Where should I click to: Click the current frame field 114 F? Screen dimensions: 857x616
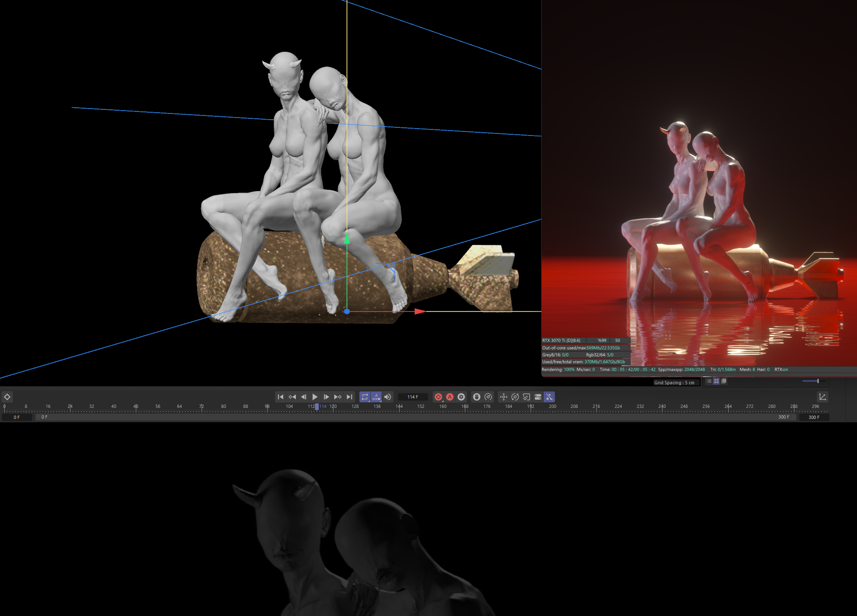click(413, 397)
